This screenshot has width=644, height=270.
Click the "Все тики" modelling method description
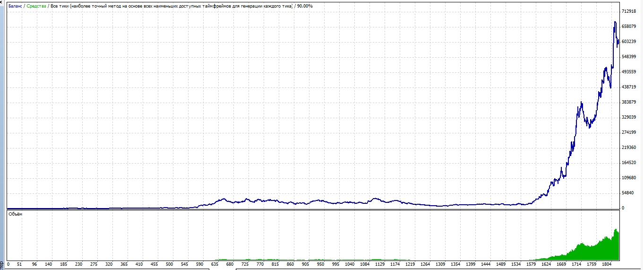171,6
